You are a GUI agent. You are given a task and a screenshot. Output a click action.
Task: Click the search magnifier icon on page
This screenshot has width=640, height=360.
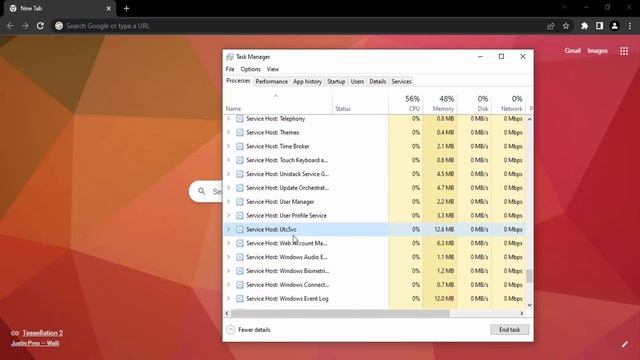[x=202, y=191]
